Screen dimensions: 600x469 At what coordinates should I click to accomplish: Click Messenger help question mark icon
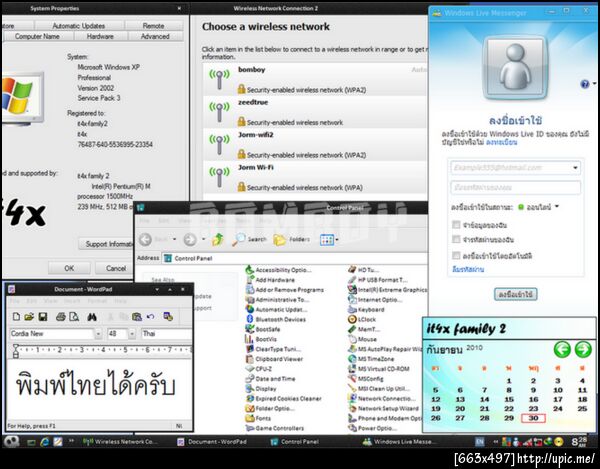tap(585, 84)
